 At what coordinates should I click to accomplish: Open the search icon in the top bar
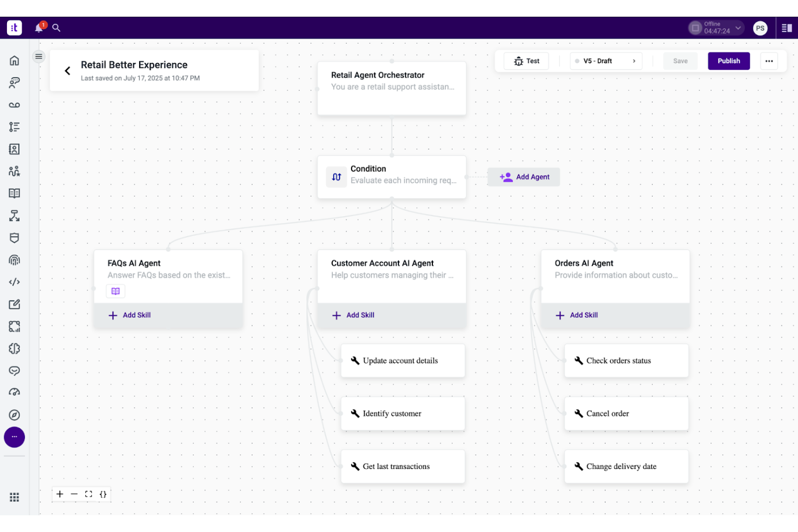click(x=56, y=27)
